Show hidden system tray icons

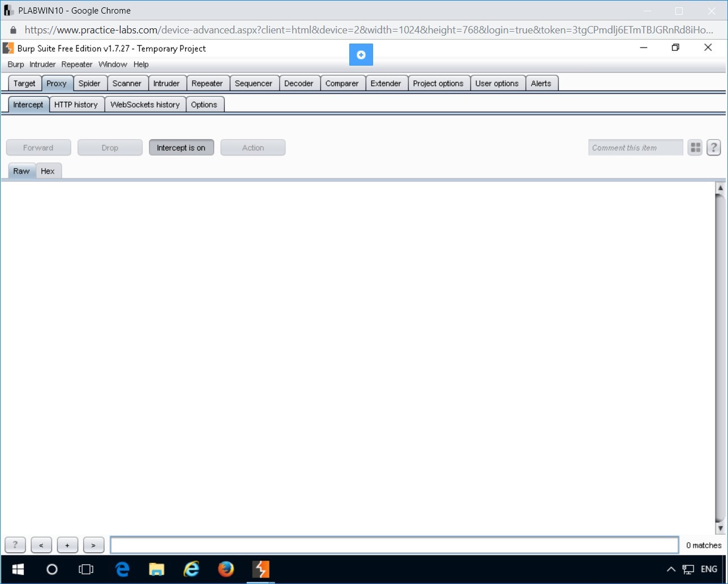[671, 569]
